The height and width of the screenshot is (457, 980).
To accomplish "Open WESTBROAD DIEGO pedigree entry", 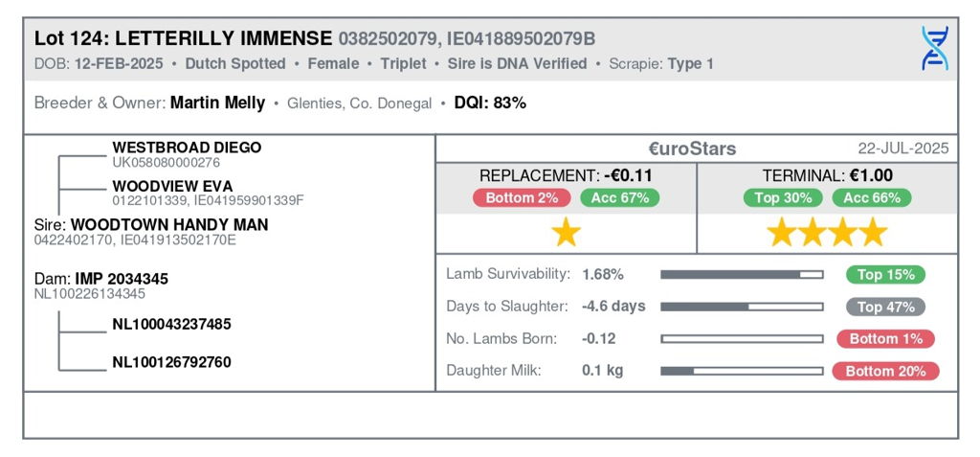I will [187, 149].
